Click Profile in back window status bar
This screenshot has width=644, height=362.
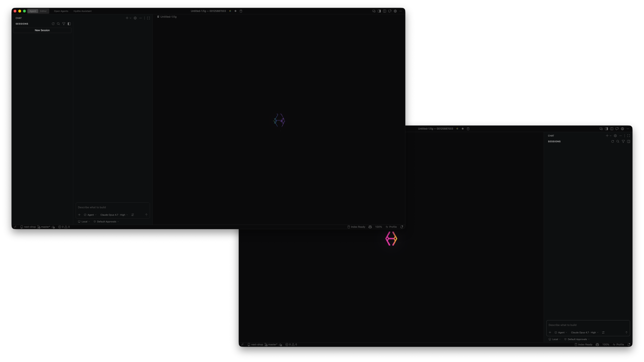point(619,345)
